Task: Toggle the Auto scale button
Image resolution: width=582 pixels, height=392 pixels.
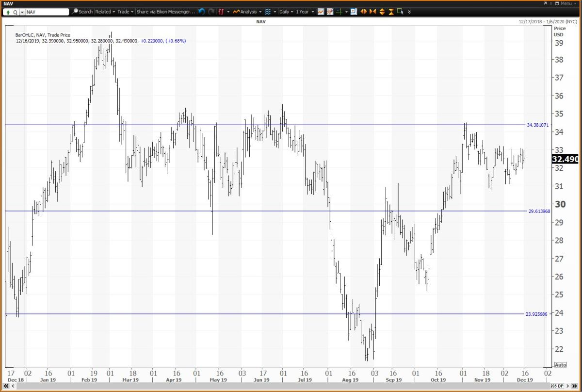Action: click(x=560, y=365)
